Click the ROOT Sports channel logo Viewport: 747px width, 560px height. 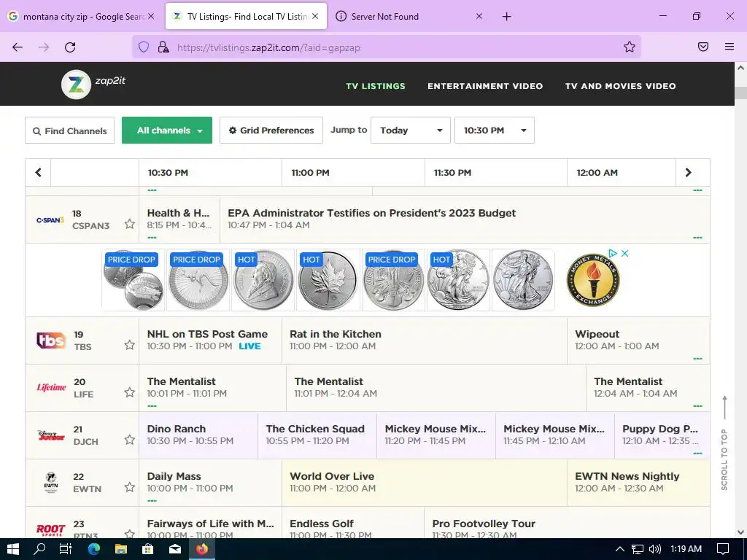[51, 529]
